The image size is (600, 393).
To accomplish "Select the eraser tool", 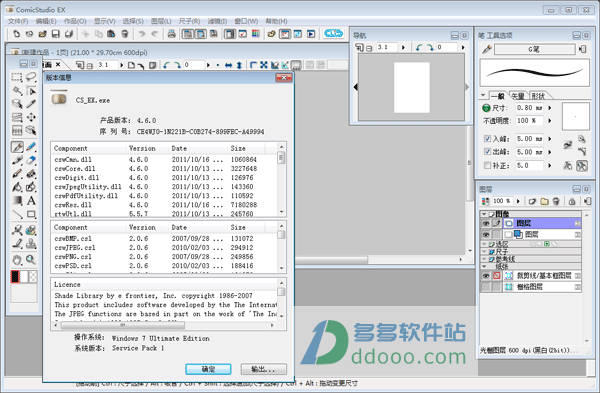I will click(x=31, y=160).
